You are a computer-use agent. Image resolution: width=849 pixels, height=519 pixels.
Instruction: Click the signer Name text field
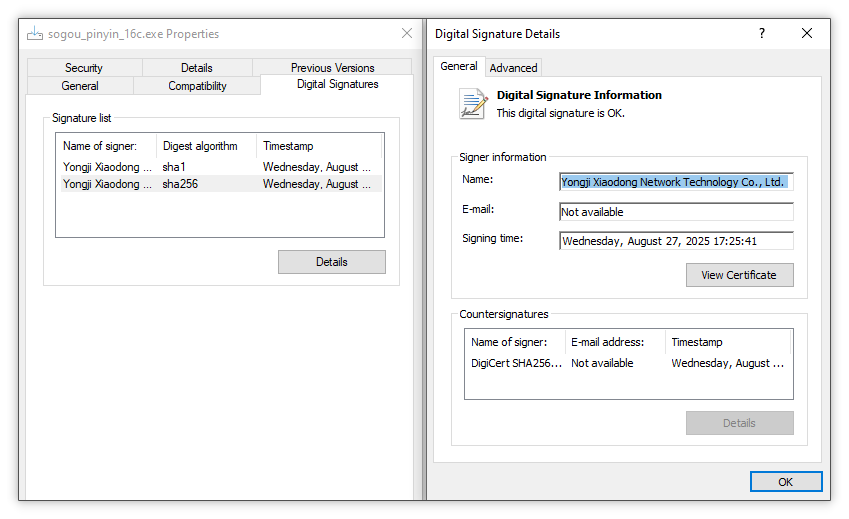coord(676,182)
